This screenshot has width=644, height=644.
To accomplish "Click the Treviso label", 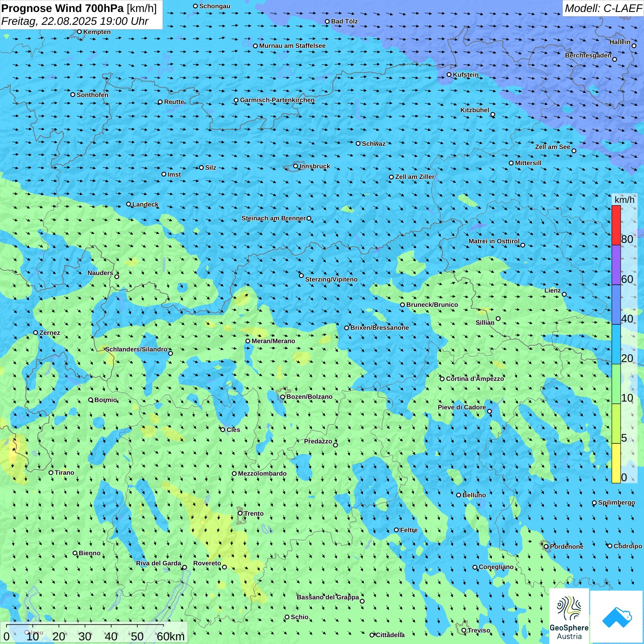I will [479, 630].
